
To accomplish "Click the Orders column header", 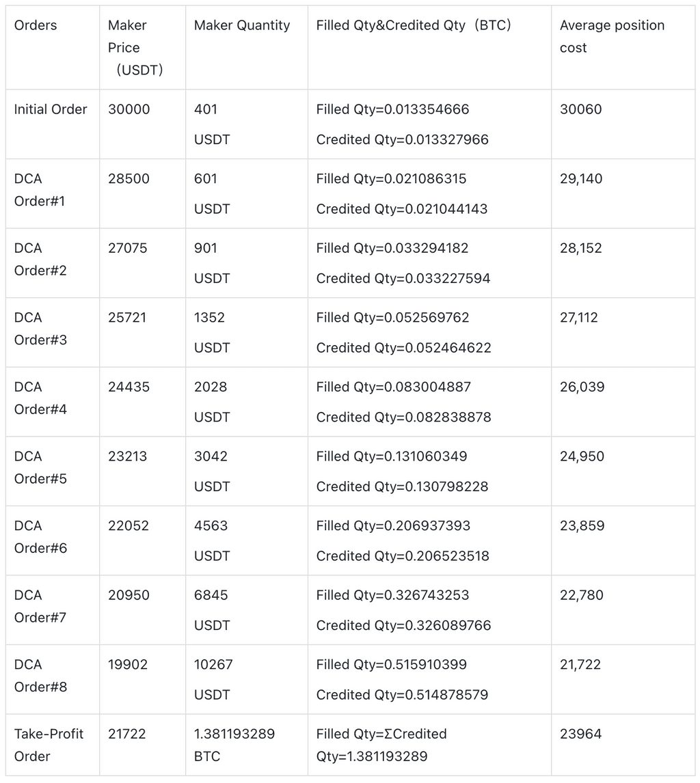I will click(x=36, y=25).
